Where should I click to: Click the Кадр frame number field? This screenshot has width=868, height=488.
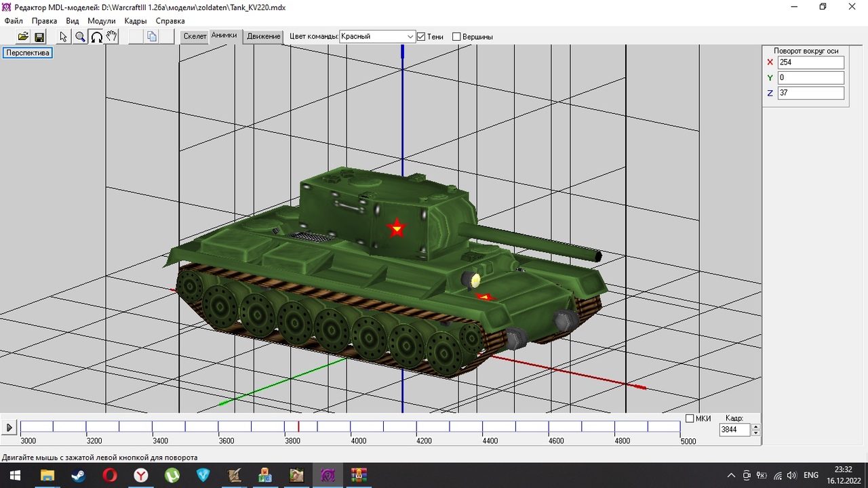[735, 430]
